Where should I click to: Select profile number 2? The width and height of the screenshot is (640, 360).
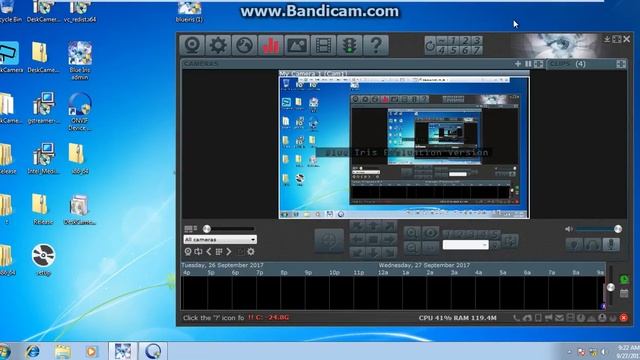coord(465,40)
